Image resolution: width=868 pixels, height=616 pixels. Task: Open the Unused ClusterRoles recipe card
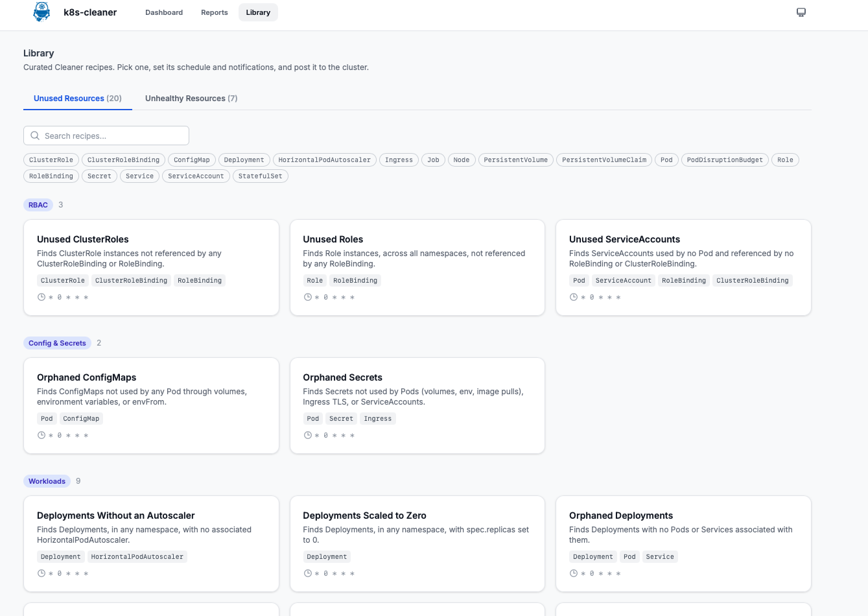[151, 267]
